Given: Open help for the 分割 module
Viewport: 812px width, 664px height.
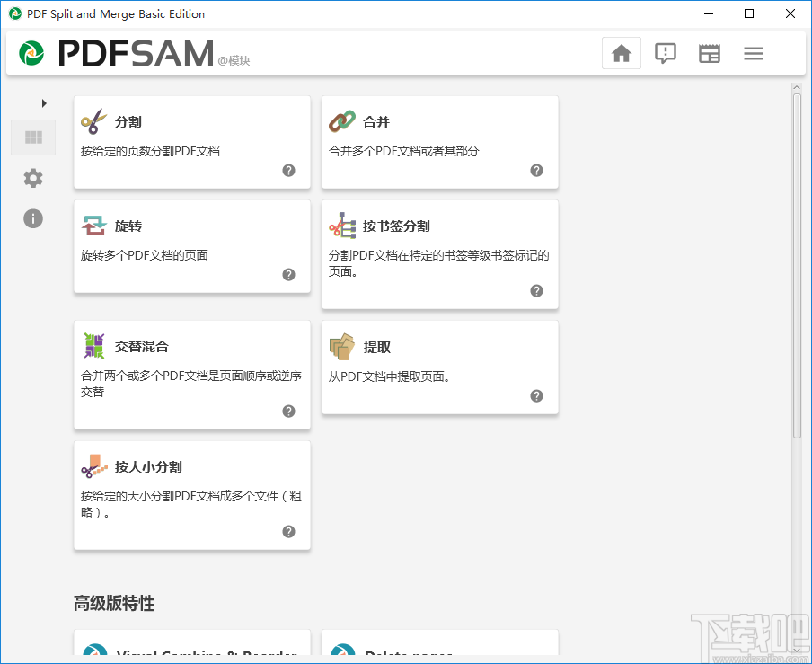Looking at the screenshot, I should [288, 170].
